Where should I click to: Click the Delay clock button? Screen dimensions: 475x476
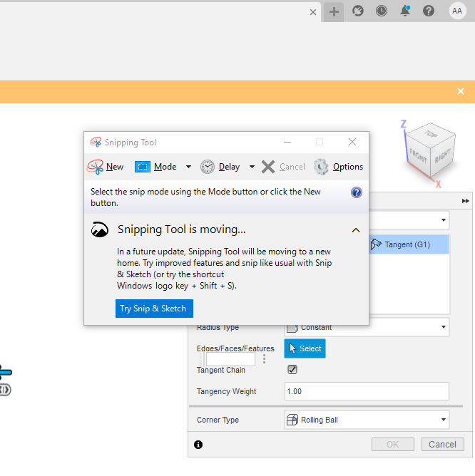(x=220, y=167)
